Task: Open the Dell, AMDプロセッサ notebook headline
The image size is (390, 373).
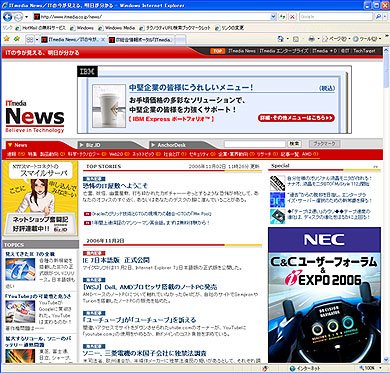Action: pos(150,287)
